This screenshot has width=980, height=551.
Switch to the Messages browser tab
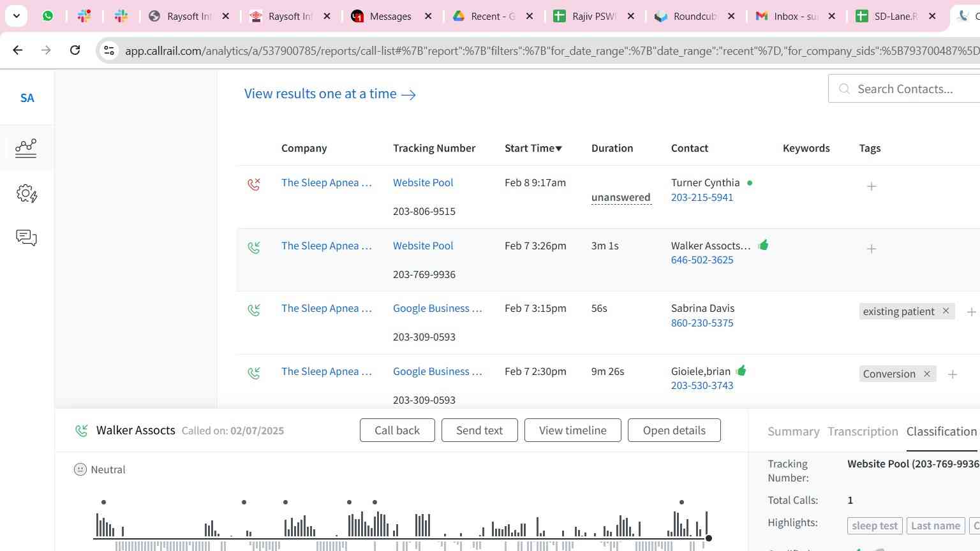click(390, 16)
